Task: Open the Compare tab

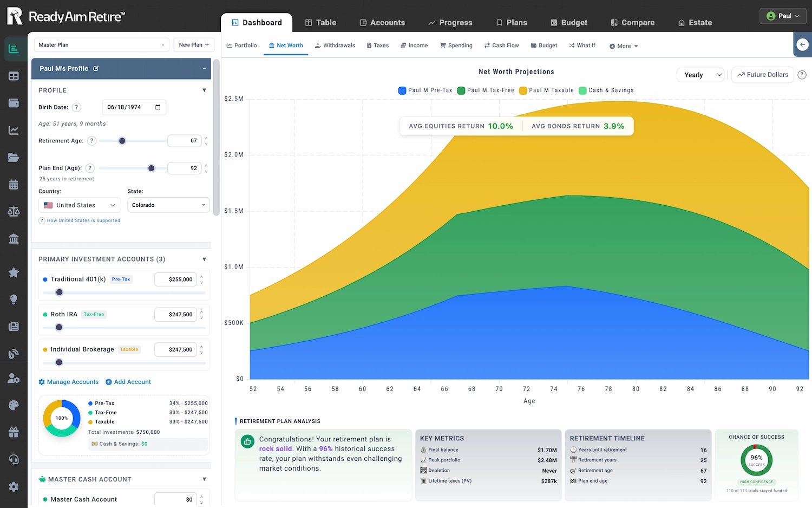Action: click(632, 23)
